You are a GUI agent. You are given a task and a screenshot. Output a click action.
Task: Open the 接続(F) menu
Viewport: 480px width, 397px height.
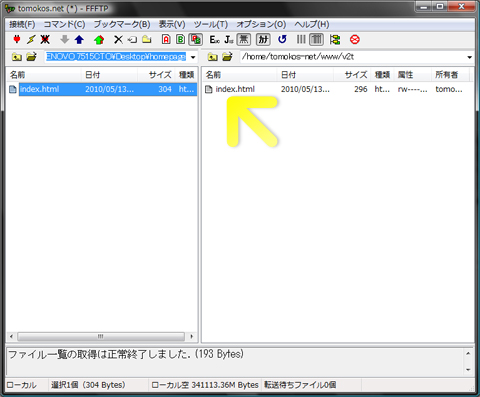click(22, 24)
